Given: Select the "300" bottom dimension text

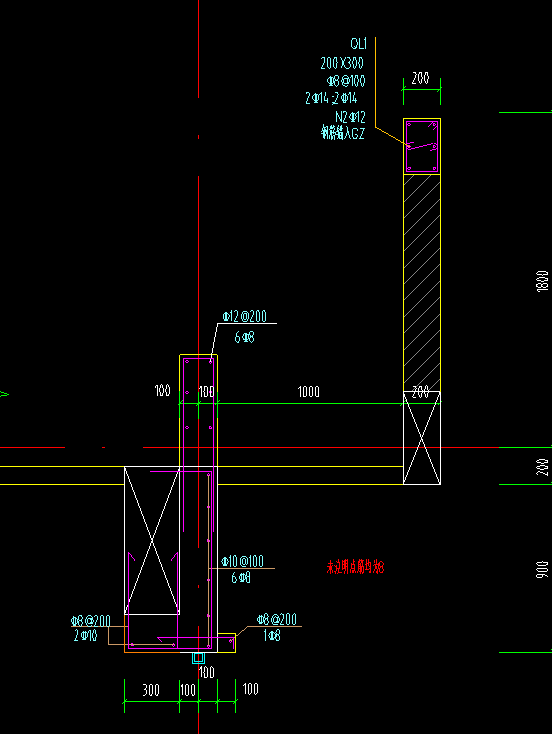Looking at the screenshot, I should click(x=151, y=690).
